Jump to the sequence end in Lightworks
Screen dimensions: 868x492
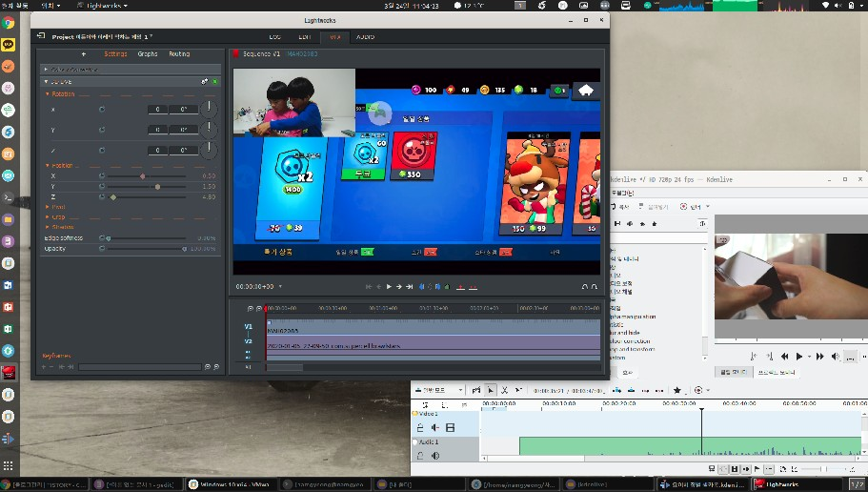point(409,286)
